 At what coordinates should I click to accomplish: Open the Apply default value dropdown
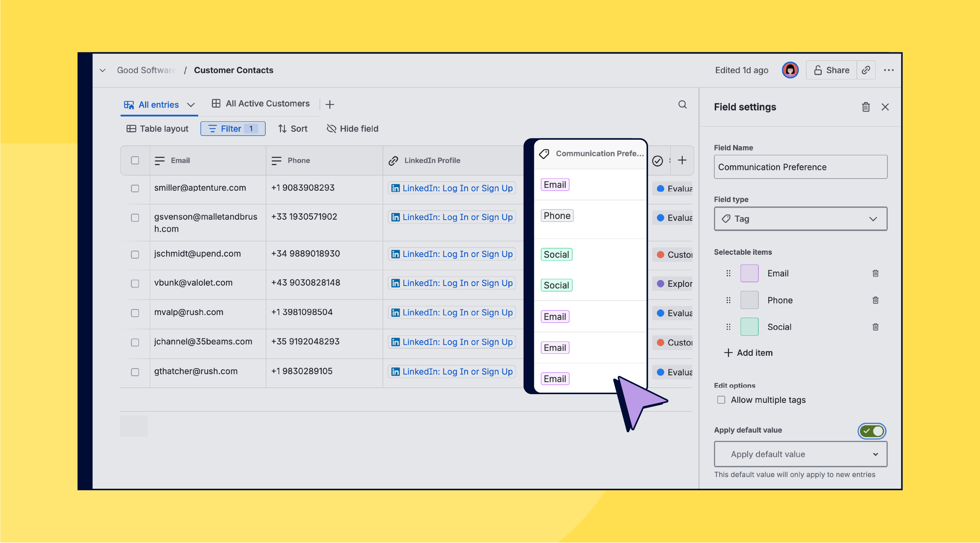[x=800, y=454]
